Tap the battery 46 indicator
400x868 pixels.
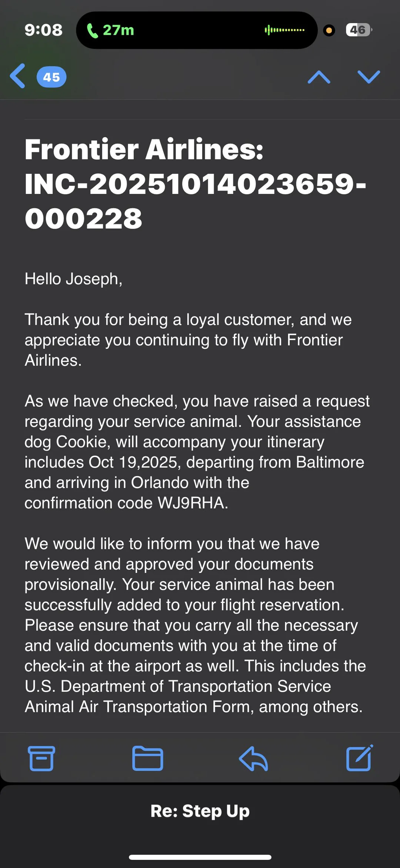pyautogui.click(x=359, y=30)
